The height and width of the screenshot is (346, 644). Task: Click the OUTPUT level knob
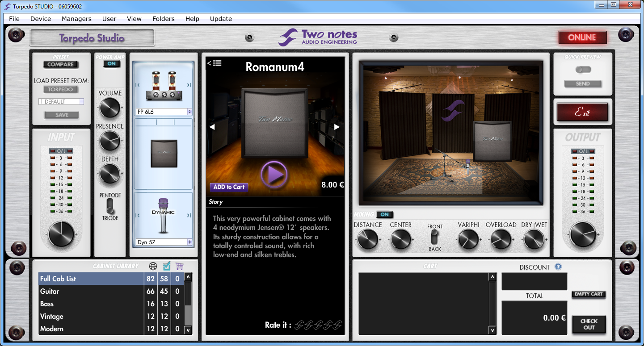tap(583, 234)
